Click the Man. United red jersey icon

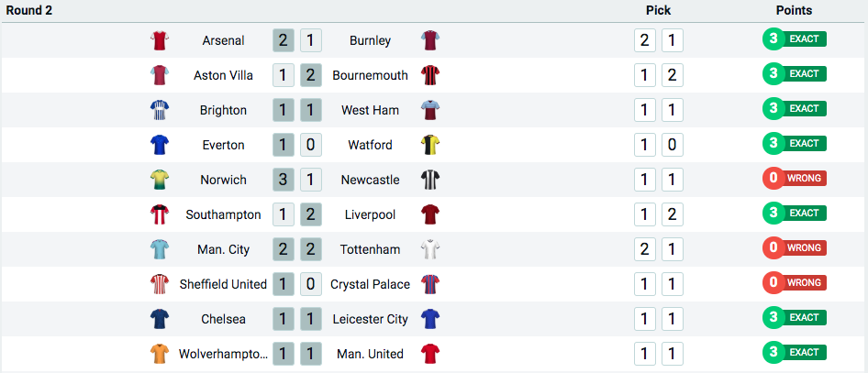tap(429, 354)
